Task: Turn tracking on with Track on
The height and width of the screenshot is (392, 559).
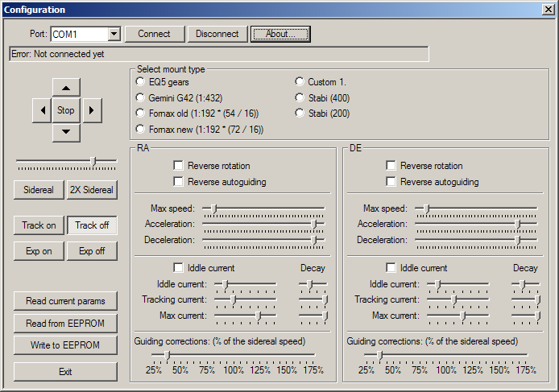Action: click(x=39, y=225)
